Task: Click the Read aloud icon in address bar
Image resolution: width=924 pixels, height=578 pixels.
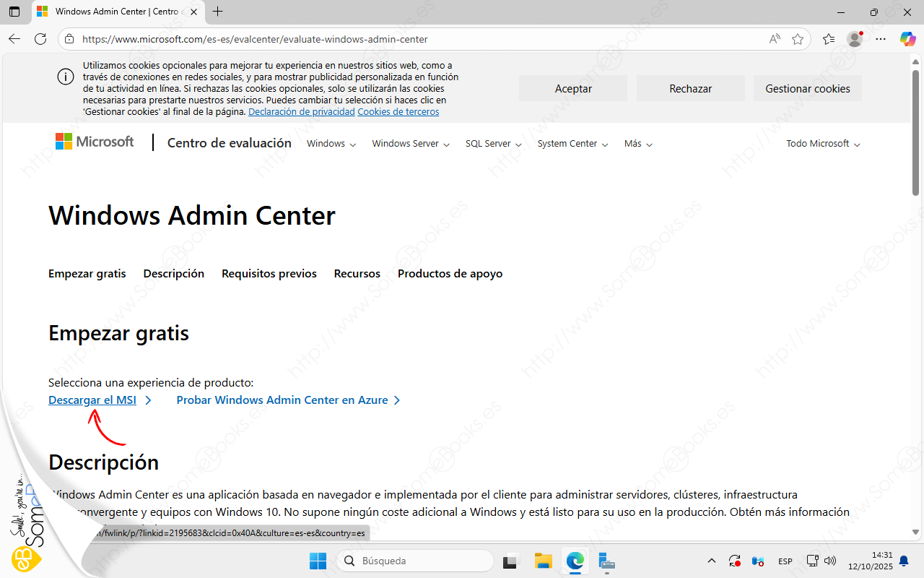Action: (x=775, y=39)
